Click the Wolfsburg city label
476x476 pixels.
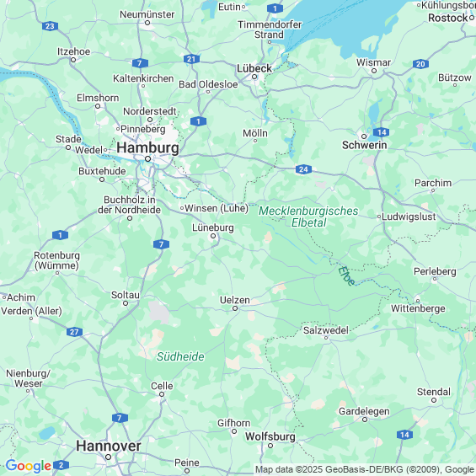click(x=270, y=436)
